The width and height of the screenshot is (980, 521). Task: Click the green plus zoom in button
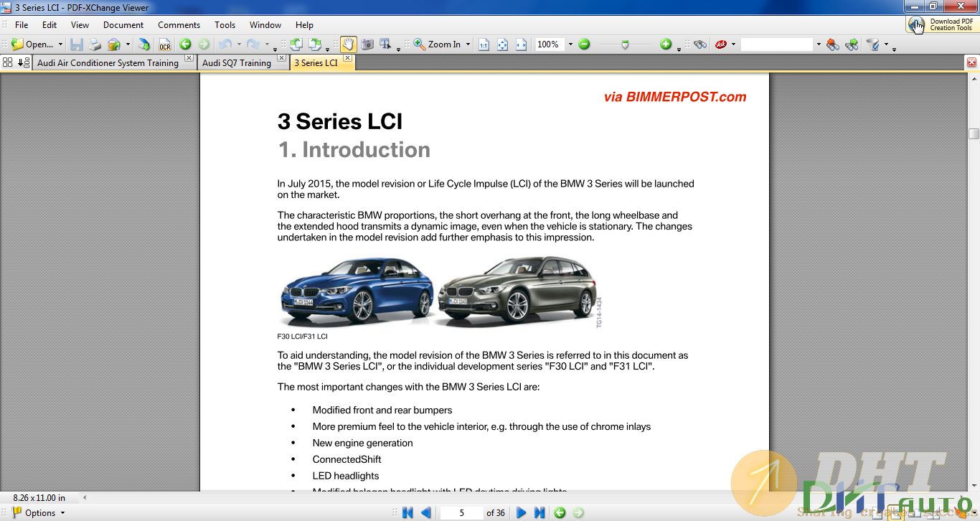click(x=666, y=44)
